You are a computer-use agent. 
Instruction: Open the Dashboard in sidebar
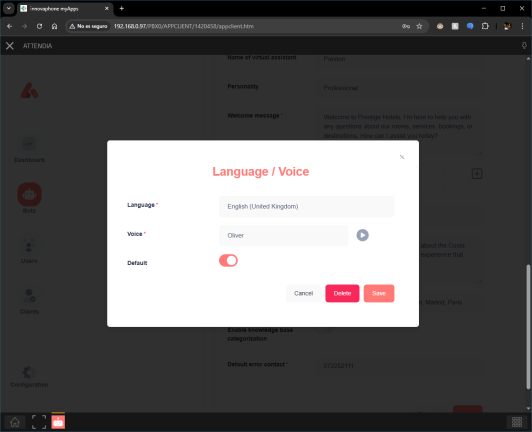(x=29, y=149)
